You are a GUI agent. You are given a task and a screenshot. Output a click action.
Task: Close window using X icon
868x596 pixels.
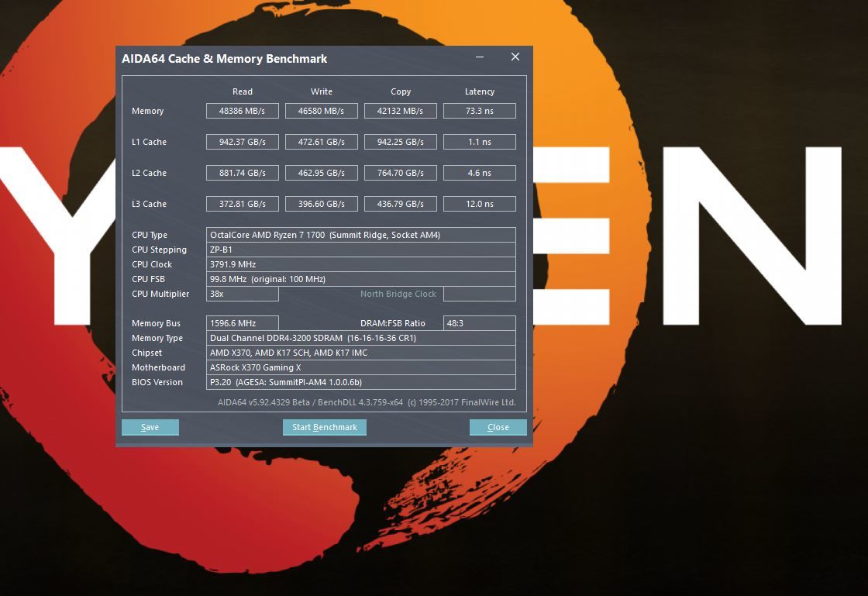tap(515, 57)
